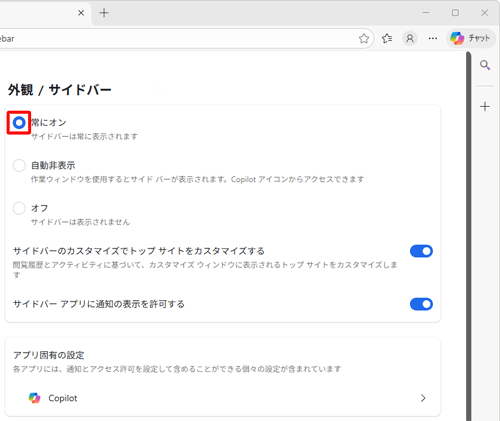Add sidebar app with plus icon
The height and width of the screenshot is (421, 500).
point(485,107)
